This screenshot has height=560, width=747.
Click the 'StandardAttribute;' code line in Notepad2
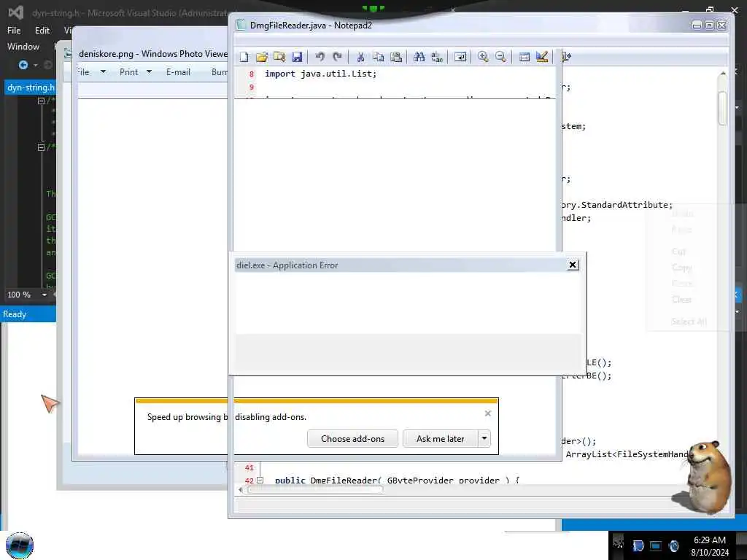coord(618,205)
